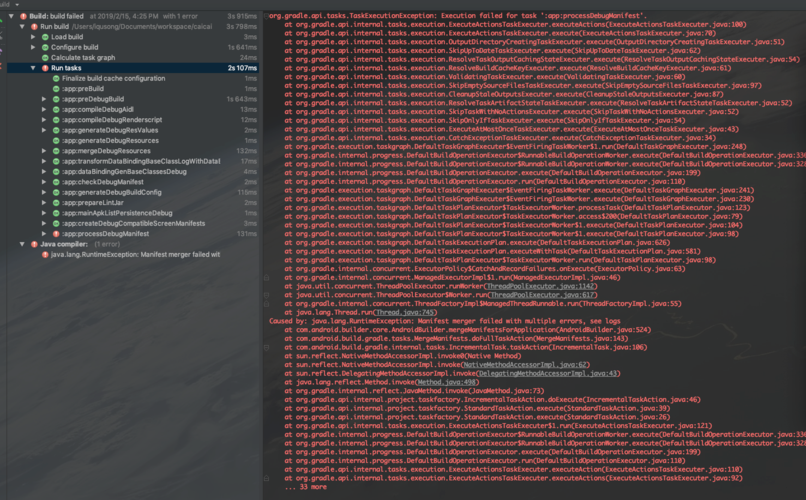This screenshot has height=500, width=806.
Task: Open the 'Method.java:498' source link
Action: [x=446, y=382]
